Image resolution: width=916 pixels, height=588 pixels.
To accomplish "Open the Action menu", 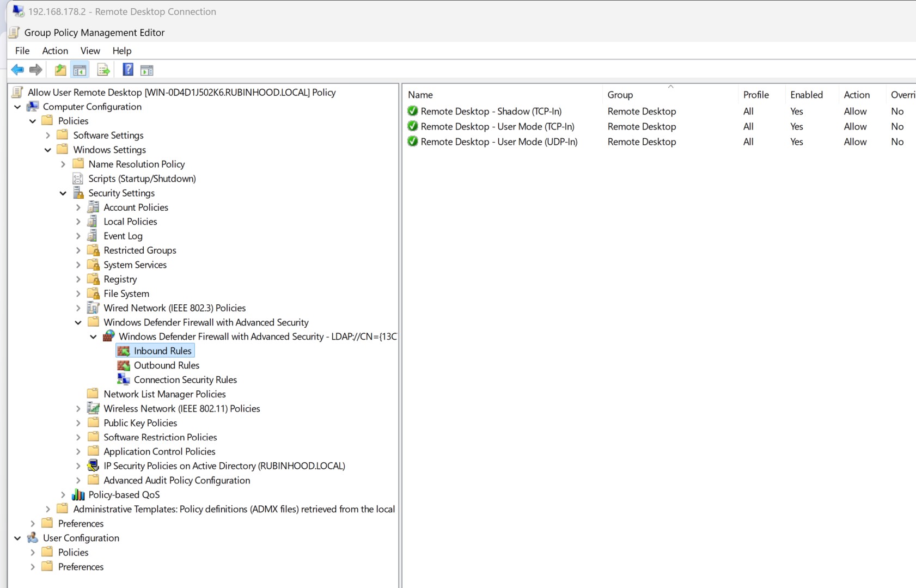I will (55, 51).
